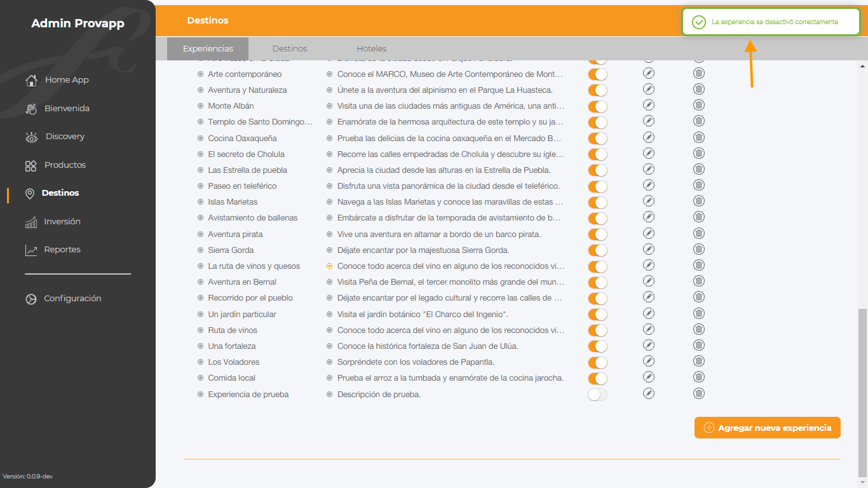The image size is (868, 488).
Task: Deactivate Las Estrella de puebla switch
Action: tap(597, 170)
